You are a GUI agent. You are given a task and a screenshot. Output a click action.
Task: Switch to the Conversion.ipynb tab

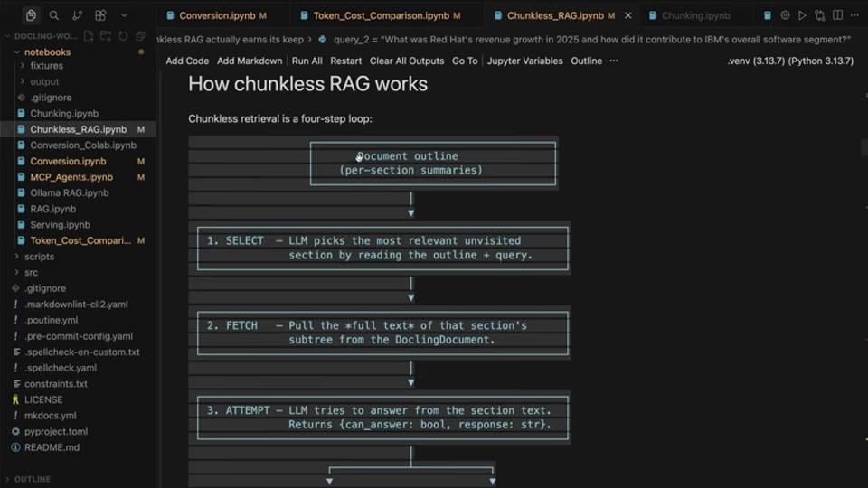click(x=217, y=15)
